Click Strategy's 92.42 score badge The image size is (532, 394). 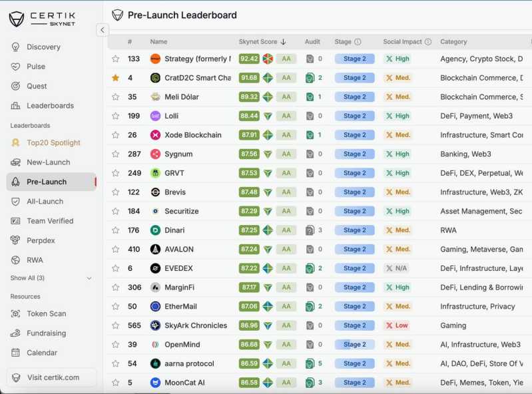pyautogui.click(x=249, y=59)
